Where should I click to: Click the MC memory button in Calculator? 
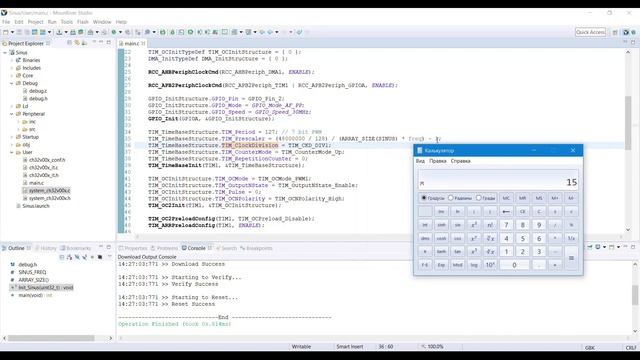coord(506,198)
